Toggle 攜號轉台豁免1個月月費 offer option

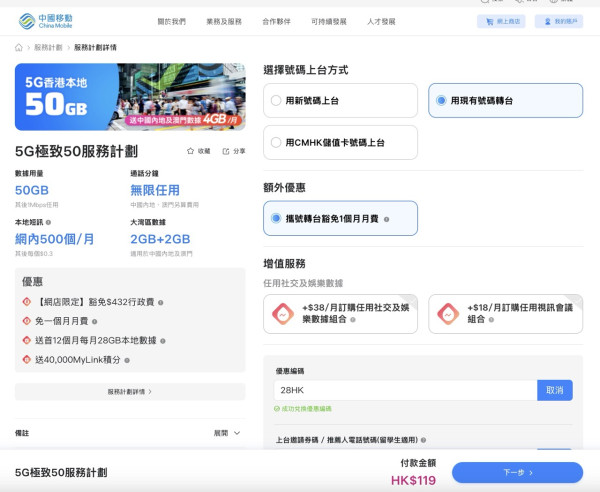coord(340,218)
